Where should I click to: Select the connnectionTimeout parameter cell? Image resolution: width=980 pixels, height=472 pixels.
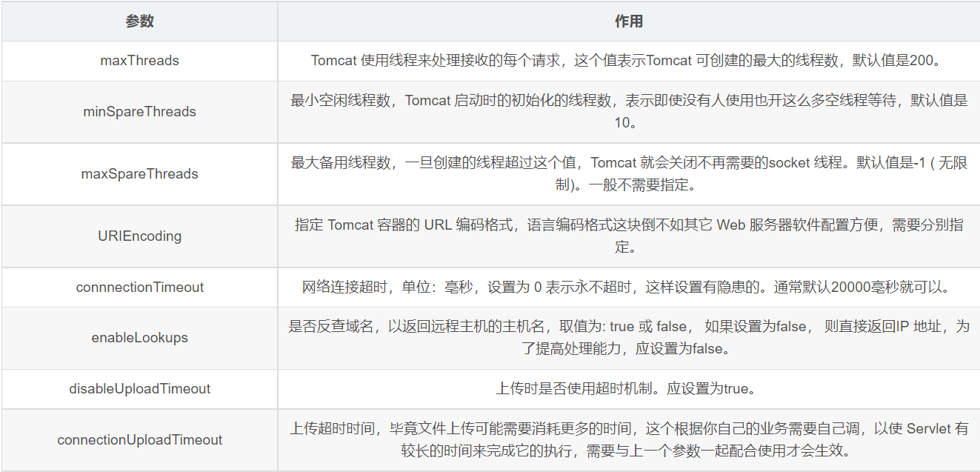[139, 287]
